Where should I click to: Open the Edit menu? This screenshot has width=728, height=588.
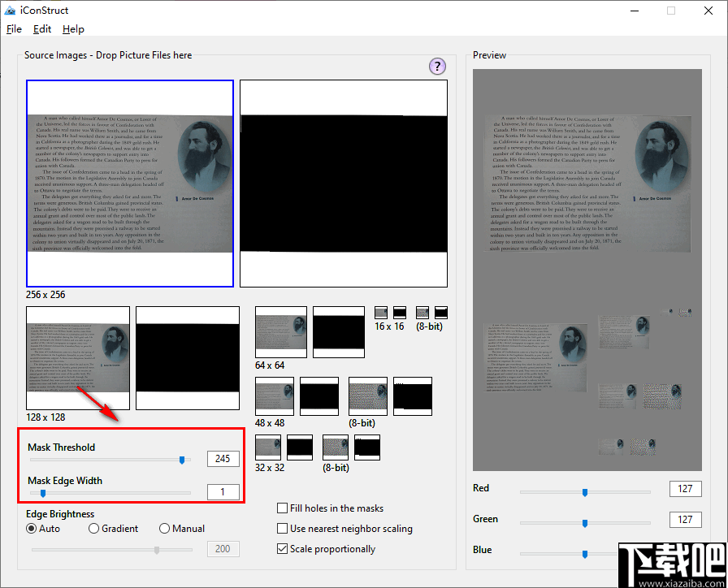[x=42, y=29]
